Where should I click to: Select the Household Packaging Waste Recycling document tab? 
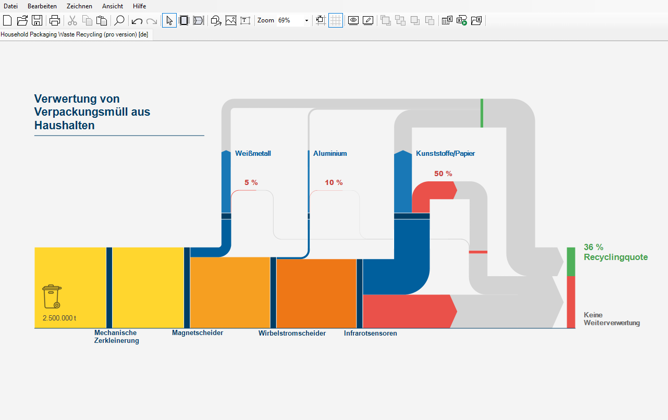pyautogui.click(x=75, y=35)
